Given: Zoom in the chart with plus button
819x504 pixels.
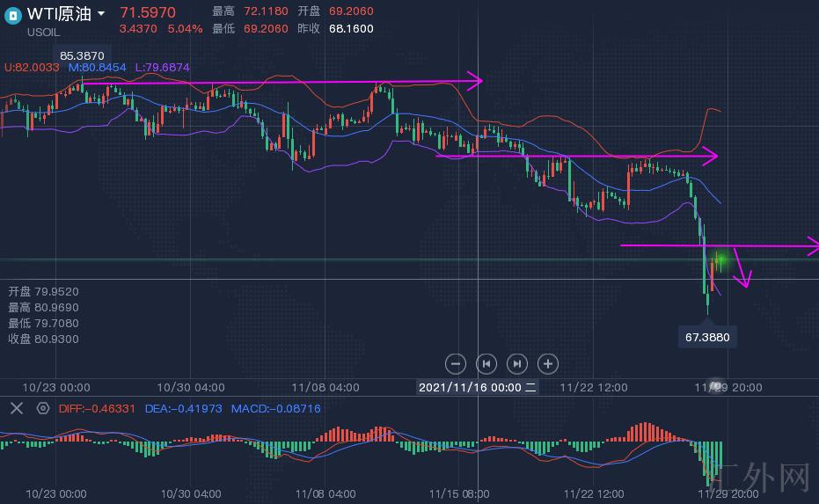Looking at the screenshot, I should pyautogui.click(x=547, y=363).
